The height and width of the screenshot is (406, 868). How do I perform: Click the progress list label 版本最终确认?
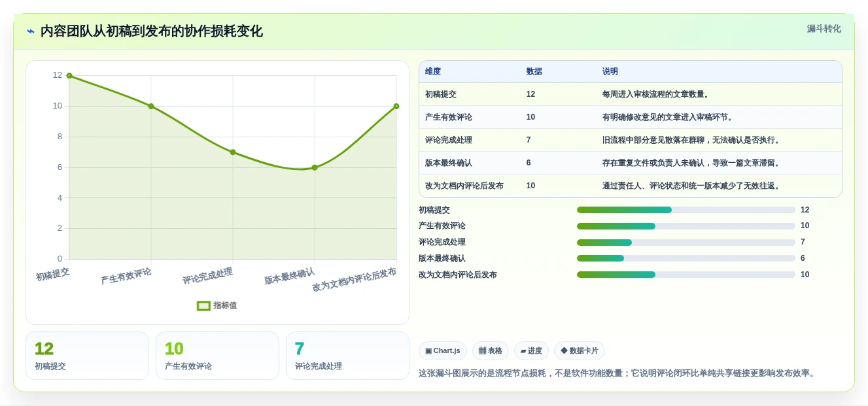442,258
